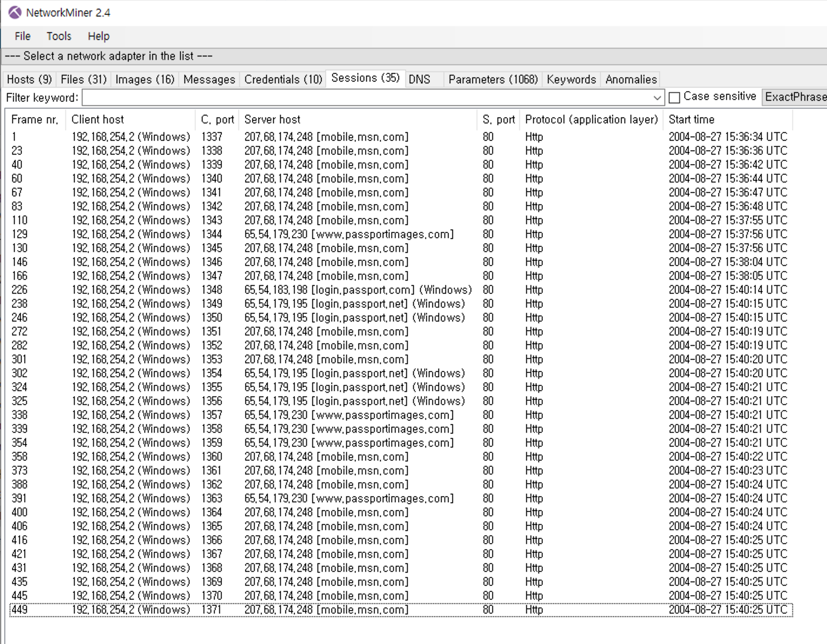
Task: Select session row with frame number 324
Action: [x=401, y=387]
